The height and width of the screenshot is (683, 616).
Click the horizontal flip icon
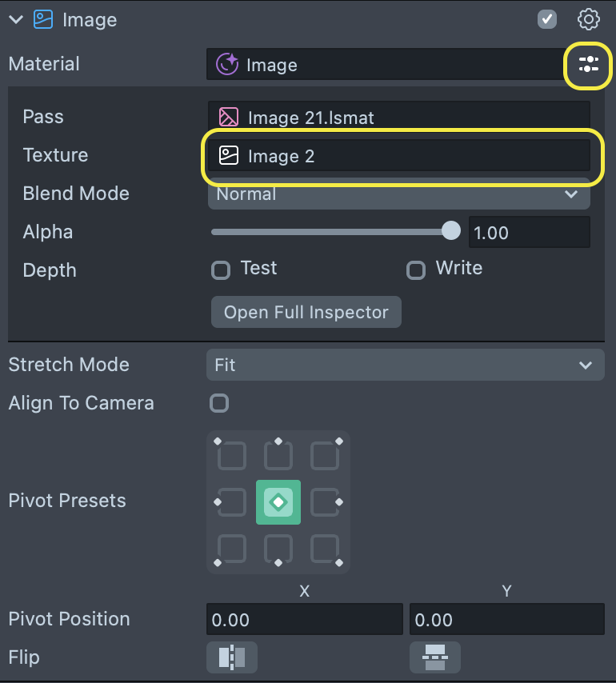[x=232, y=657]
